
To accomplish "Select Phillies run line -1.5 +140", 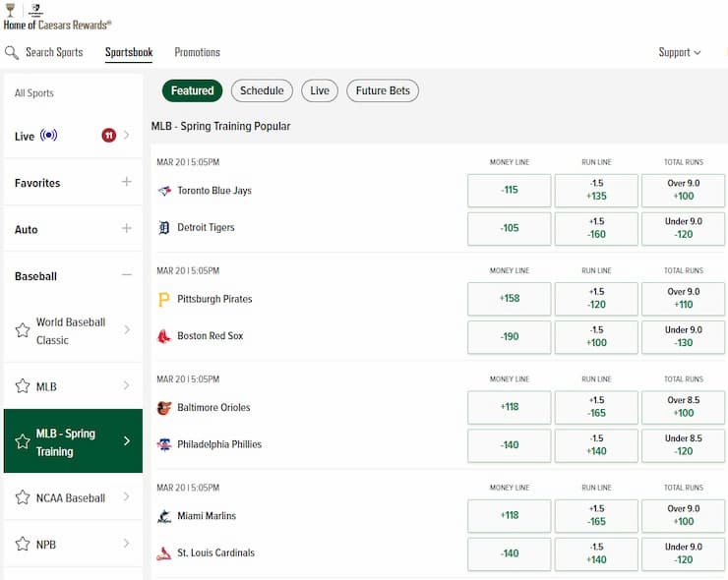I will (x=596, y=445).
